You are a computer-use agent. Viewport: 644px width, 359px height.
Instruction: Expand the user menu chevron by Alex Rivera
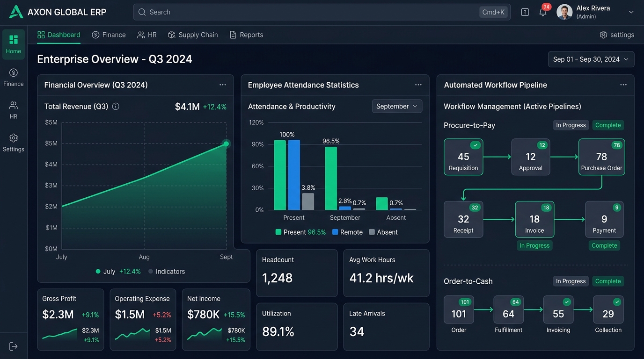point(631,12)
